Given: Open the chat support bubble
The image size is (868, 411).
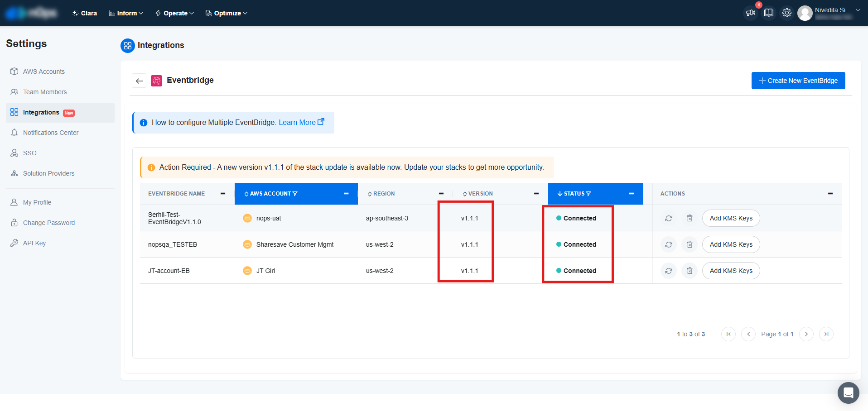Looking at the screenshot, I should coord(848,392).
